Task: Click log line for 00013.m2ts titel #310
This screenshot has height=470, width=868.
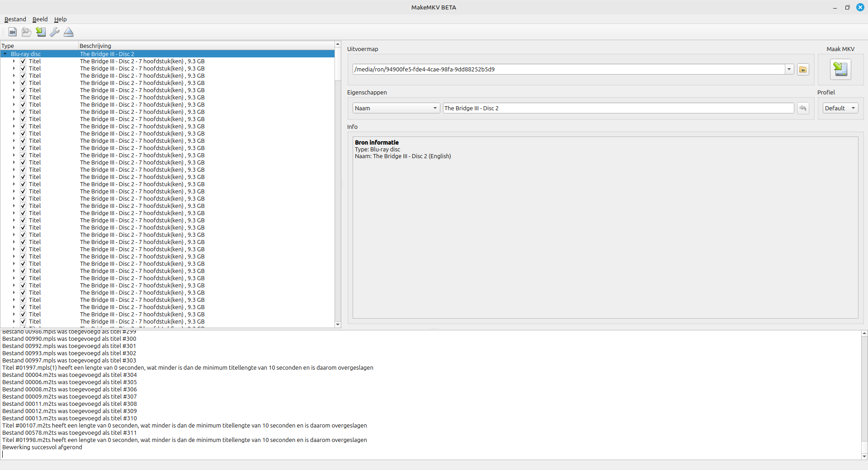Action: (x=70, y=418)
